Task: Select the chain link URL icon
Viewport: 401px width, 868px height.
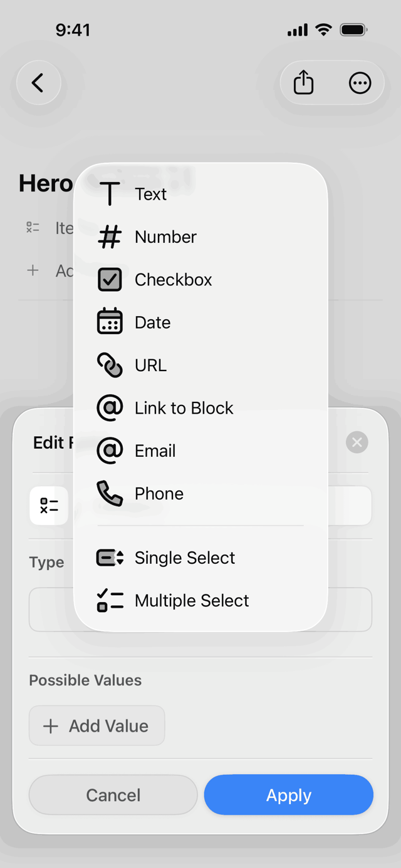Action: tap(110, 365)
